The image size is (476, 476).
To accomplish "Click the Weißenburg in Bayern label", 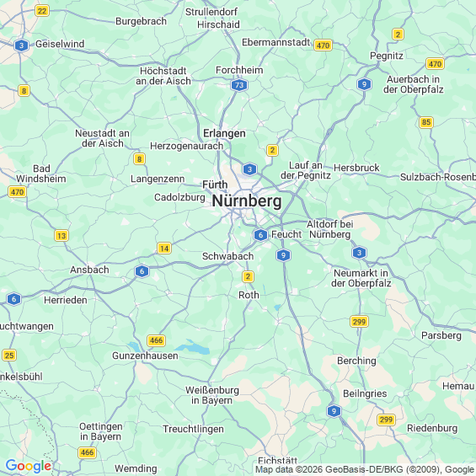I will [212, 395].
